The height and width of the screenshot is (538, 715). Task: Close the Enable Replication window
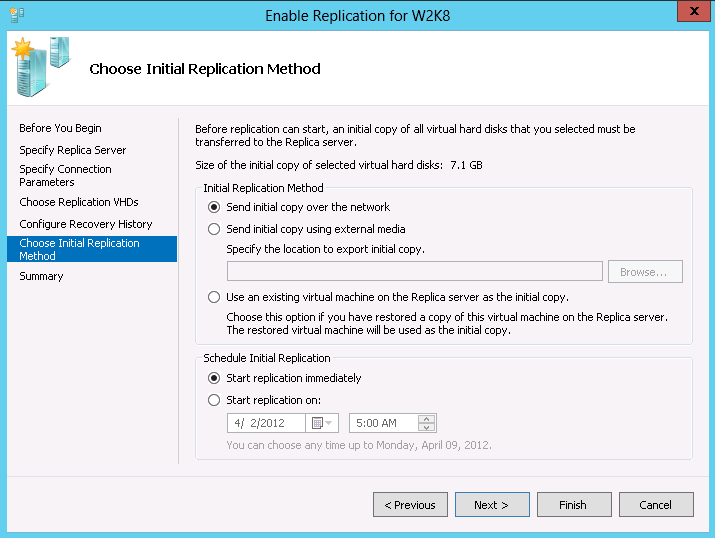(694, 11)
